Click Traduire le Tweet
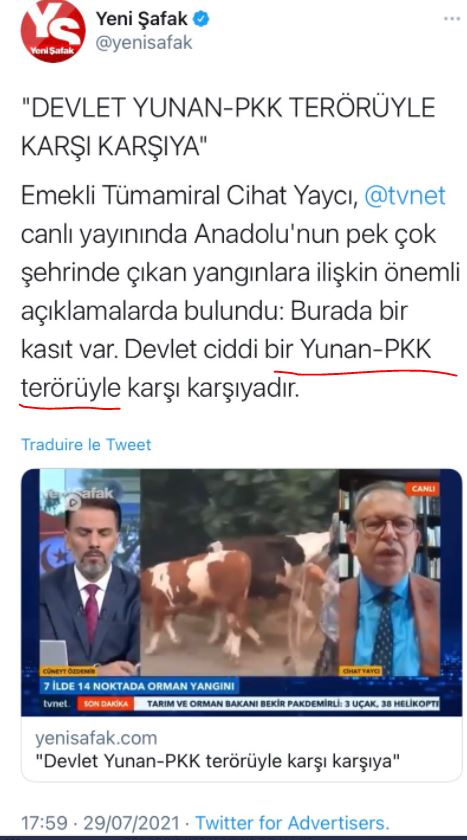The height and width of the screenshot is (840, 467). pyautogui.click(x=86, y=444)
